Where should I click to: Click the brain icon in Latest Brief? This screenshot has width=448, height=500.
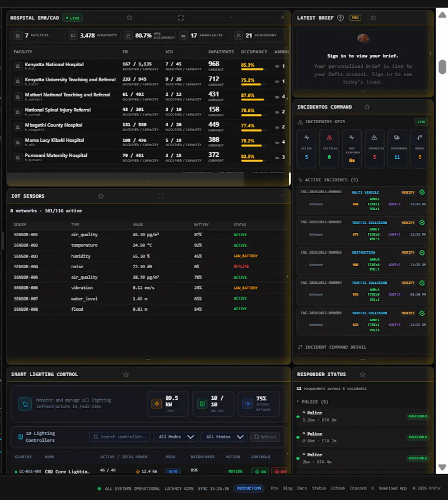coord(363,39)
